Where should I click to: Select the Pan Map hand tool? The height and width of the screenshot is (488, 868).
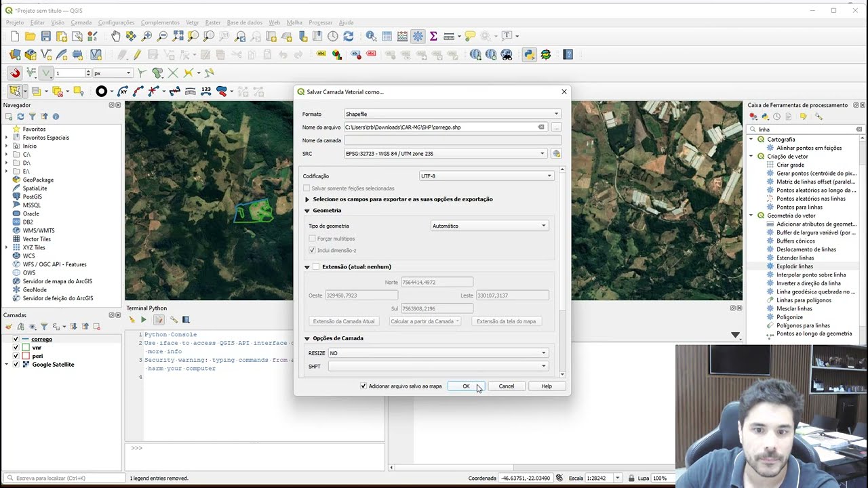point(115,36)
